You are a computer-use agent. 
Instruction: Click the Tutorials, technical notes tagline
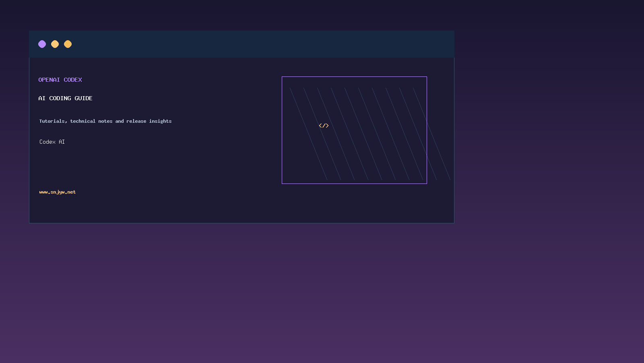(x=105, y=121)
